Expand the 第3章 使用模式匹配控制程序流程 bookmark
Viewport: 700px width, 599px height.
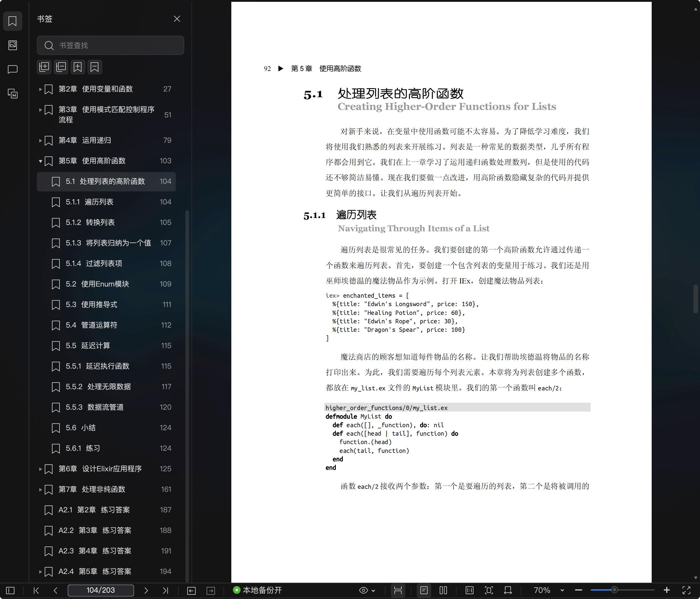(x=40, y=110)
